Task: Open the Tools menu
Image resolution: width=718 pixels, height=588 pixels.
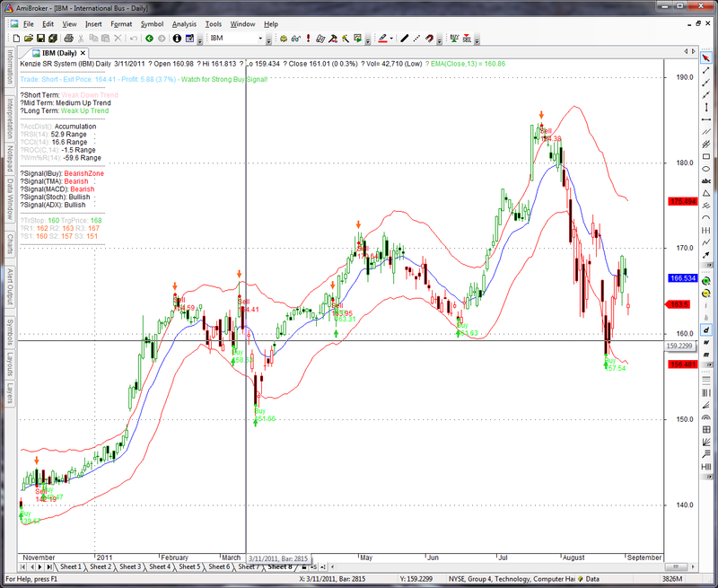Action: click(214, 24)
